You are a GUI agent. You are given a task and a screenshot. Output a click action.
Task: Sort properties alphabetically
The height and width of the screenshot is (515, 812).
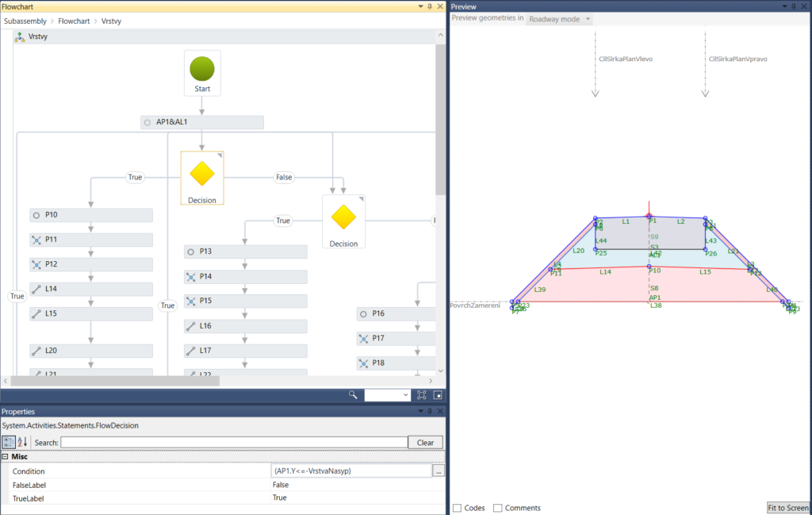(x=22, y=443)
